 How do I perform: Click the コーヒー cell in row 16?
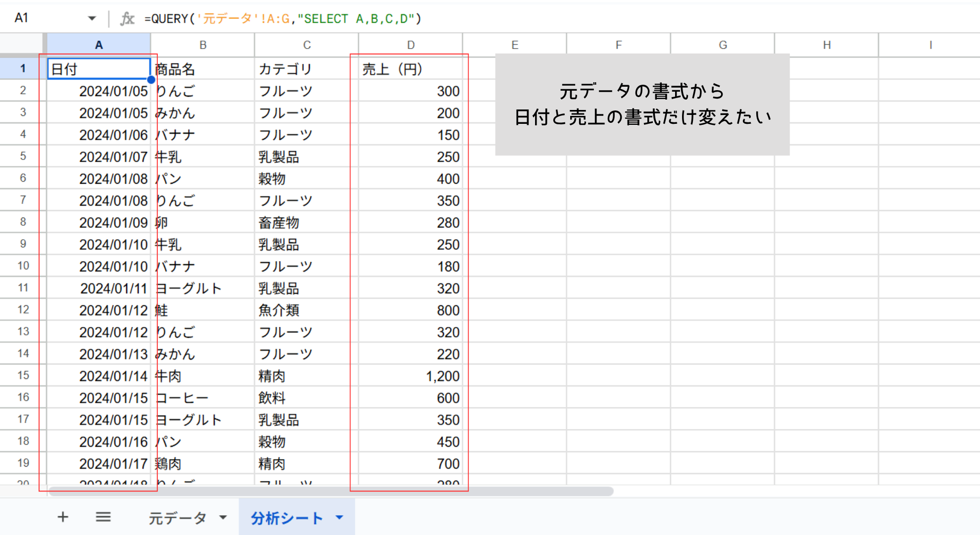click(203, 397)
